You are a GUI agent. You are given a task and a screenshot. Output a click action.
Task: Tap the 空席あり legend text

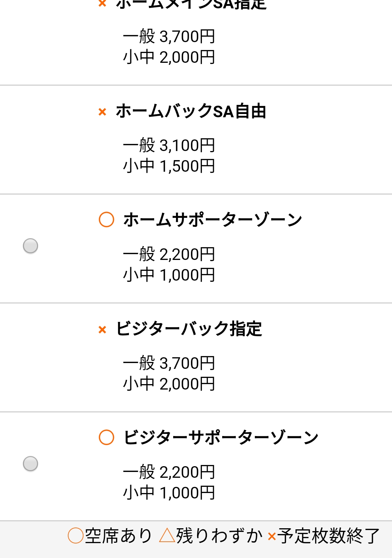tap(118, 536)
